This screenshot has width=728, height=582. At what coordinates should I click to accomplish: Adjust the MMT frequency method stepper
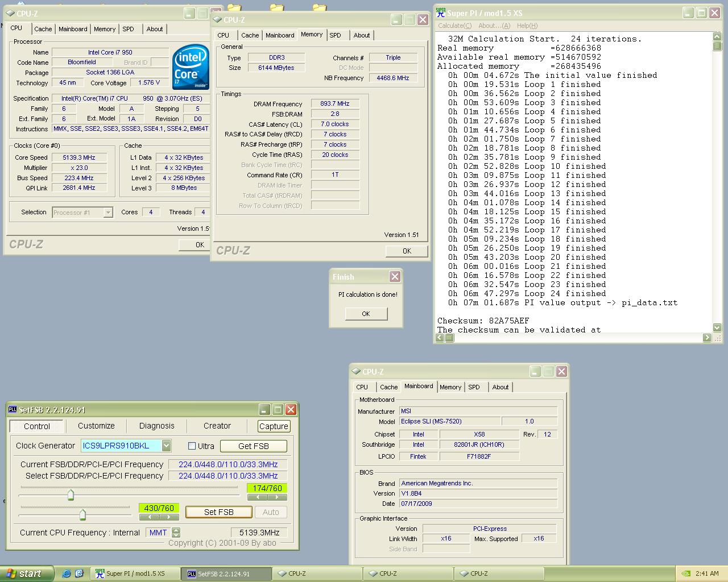176,533
